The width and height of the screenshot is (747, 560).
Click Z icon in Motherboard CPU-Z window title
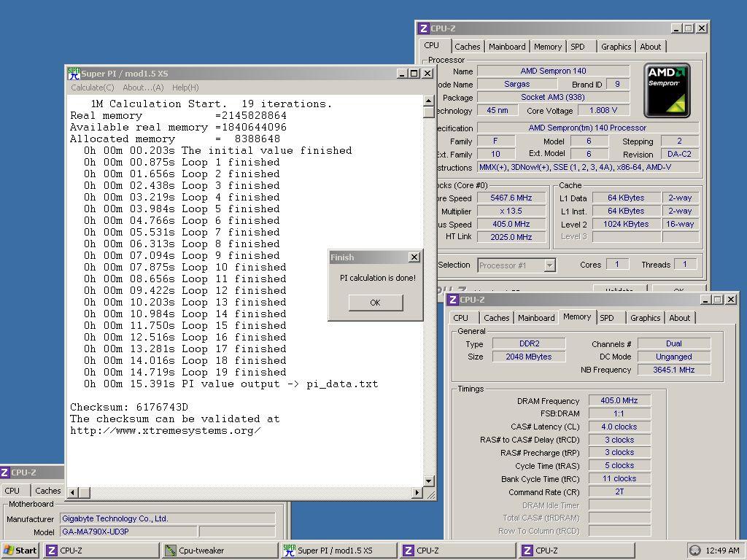tap(4, 472)
